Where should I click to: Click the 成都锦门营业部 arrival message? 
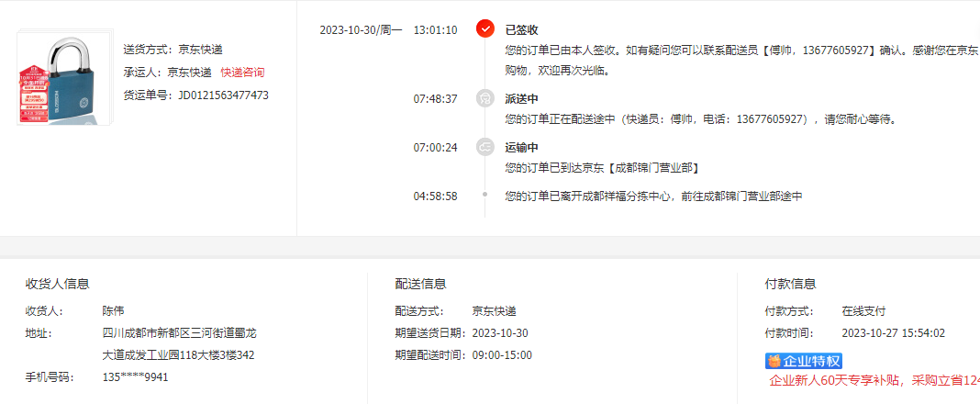[601, 168]
